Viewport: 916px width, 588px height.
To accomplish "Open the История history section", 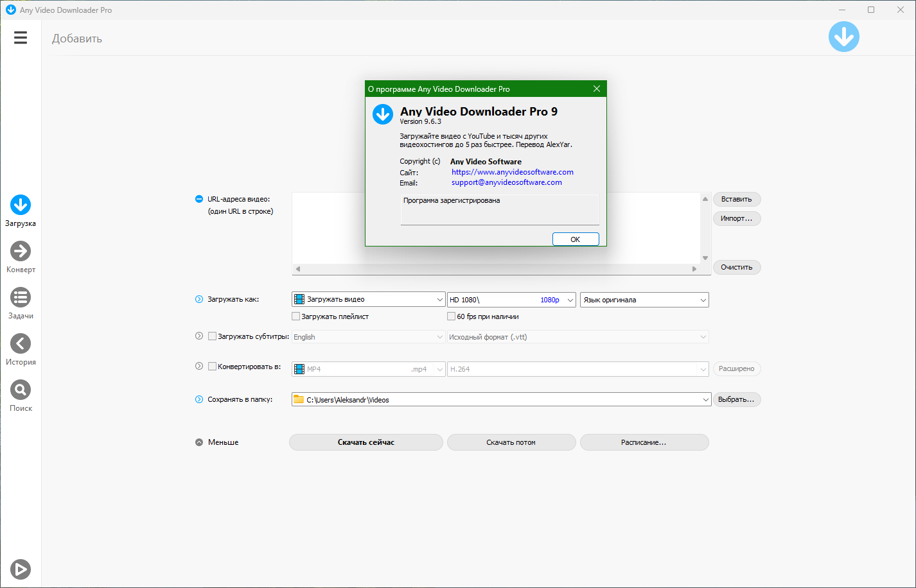I will tap(21, 350).
